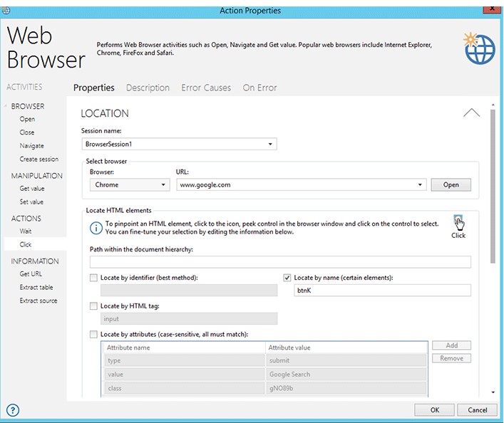Click the Remove attribute button
The image size is (504, 423).
(452, 358)
